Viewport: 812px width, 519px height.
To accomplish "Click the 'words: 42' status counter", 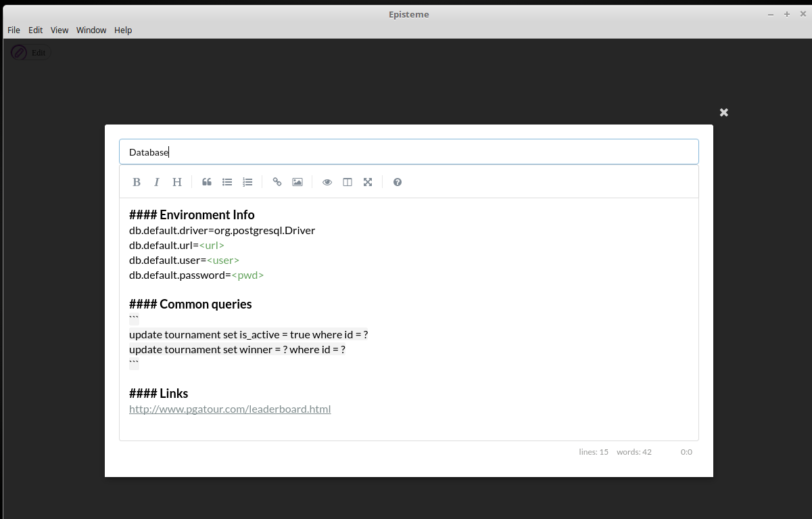I will (x=634, y=452).
